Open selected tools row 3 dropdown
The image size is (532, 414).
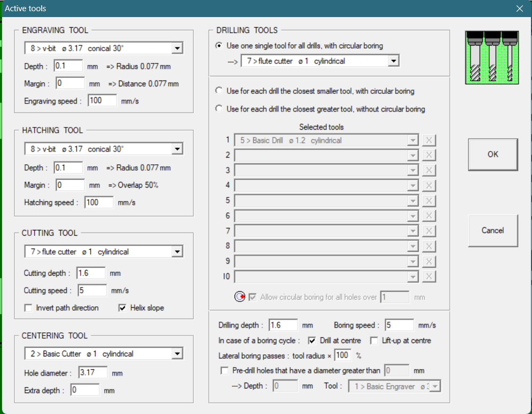[412, 170]
